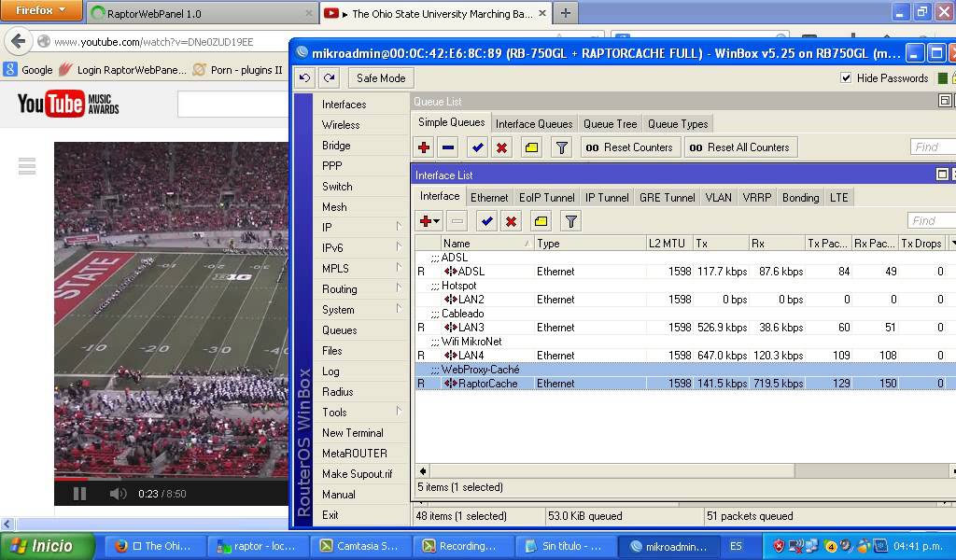Screen dimensions: 956x560
Task: Switch to raptor - loc... taskbar item
Action: 258,546
